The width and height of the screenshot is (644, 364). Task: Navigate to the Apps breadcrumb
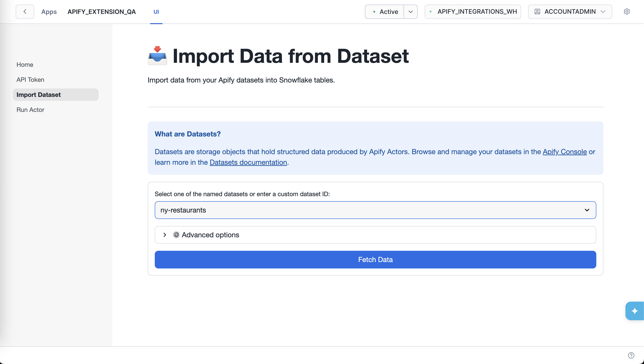click(49, 11)
